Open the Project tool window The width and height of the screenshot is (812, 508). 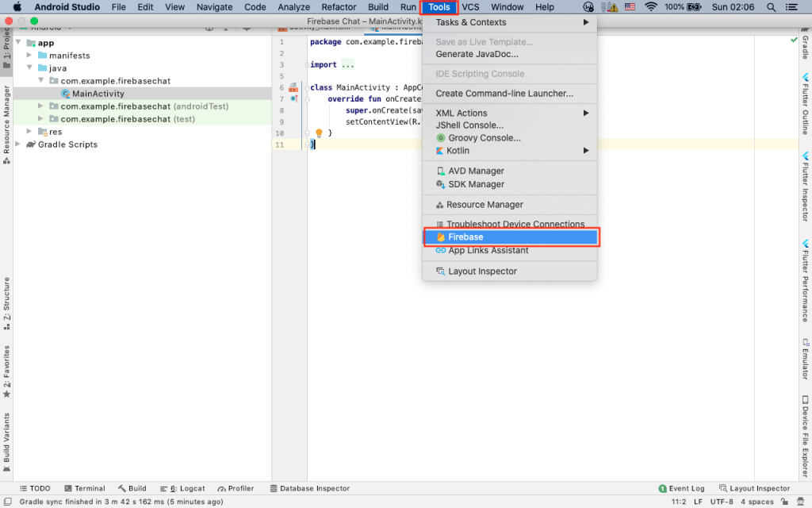[6, 48]
